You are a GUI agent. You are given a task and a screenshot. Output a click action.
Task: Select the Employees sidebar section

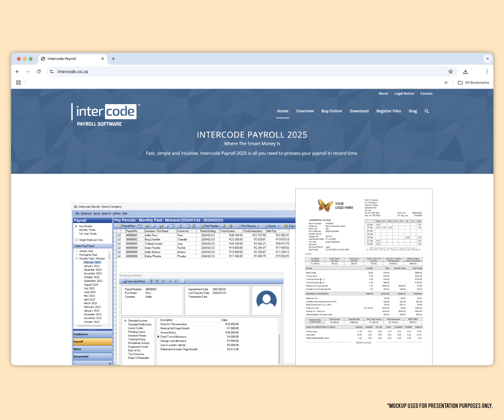click(x=93, y=334)
